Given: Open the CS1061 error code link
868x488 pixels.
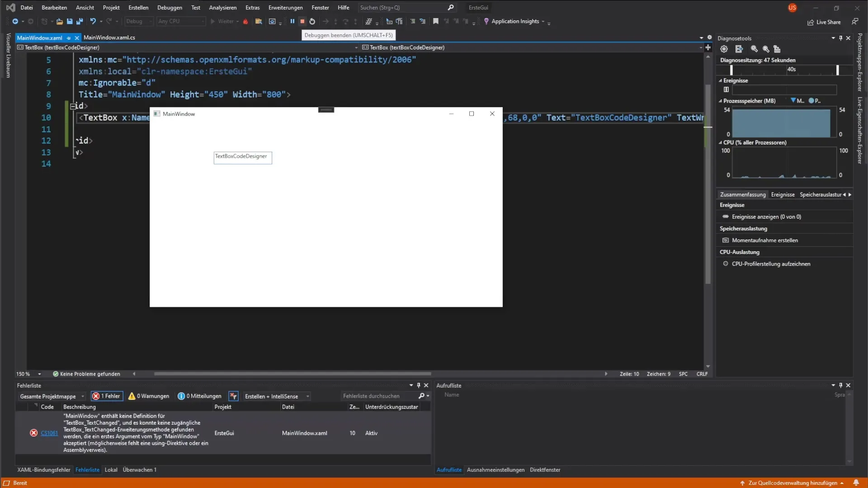Looking at the screenshot, I should 49,433.
